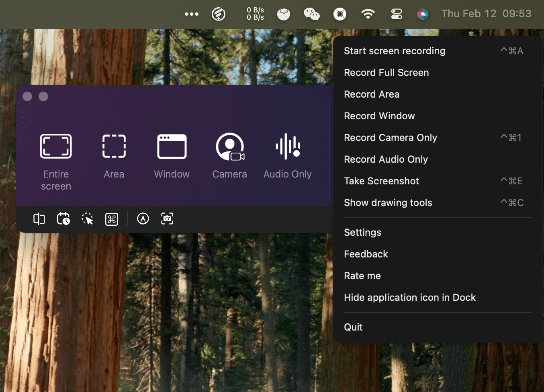The height and width of the screenshot is (392, 544).
Task: Click Hide application icon in Dock
Action: tap(409, 298)
